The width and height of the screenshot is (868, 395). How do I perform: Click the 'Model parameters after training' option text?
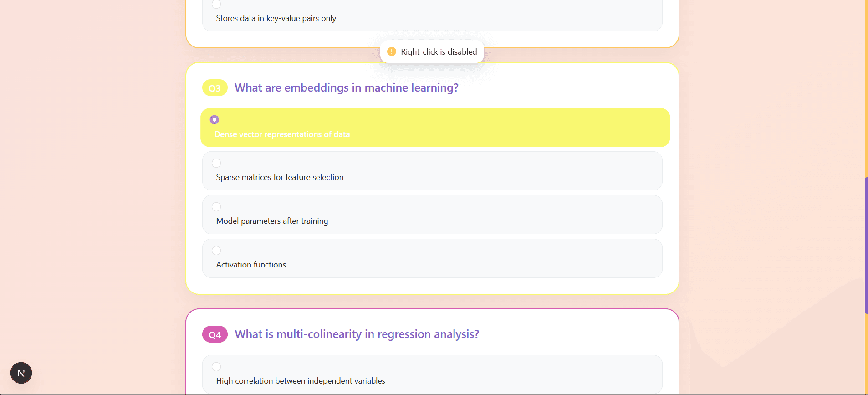point(272,221)
